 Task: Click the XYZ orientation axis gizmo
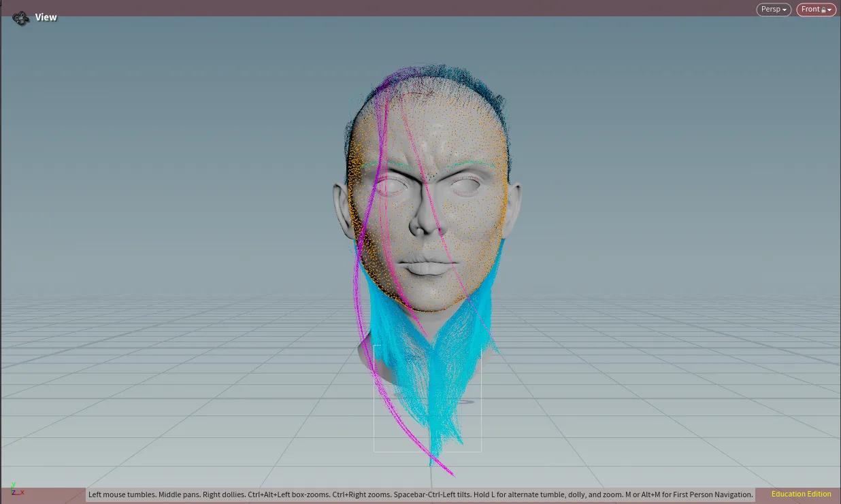click(x=16, y=489)
